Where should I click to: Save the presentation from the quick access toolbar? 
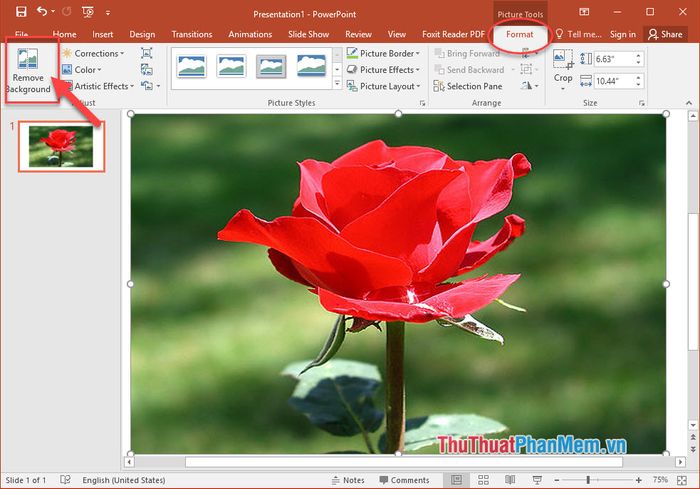tap(21, 12)
